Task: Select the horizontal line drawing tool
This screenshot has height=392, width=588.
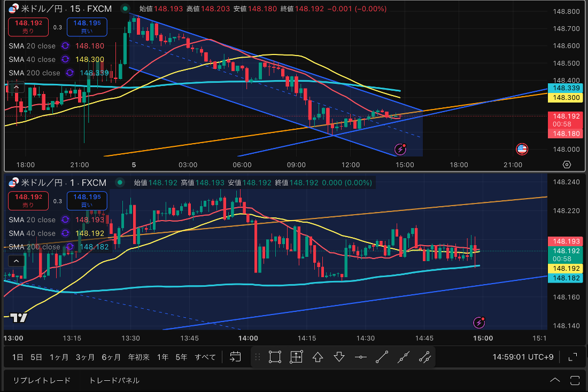Action: pyautogui.click(x=361, y=357)
